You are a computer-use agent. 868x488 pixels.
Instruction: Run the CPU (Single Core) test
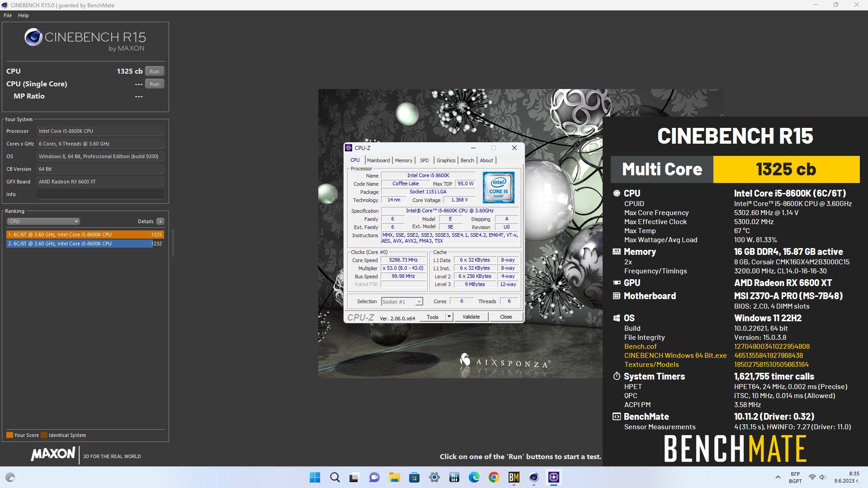155,84
